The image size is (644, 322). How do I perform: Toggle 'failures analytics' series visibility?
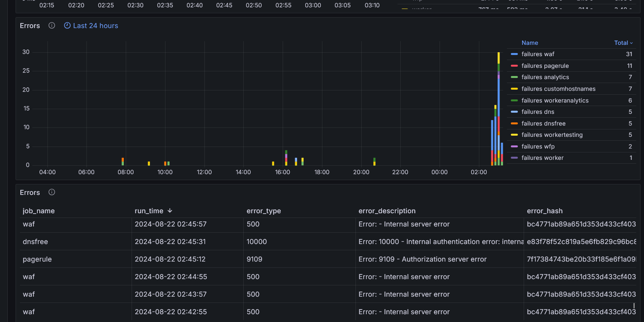pyautogui.click(x=545, y=77)
